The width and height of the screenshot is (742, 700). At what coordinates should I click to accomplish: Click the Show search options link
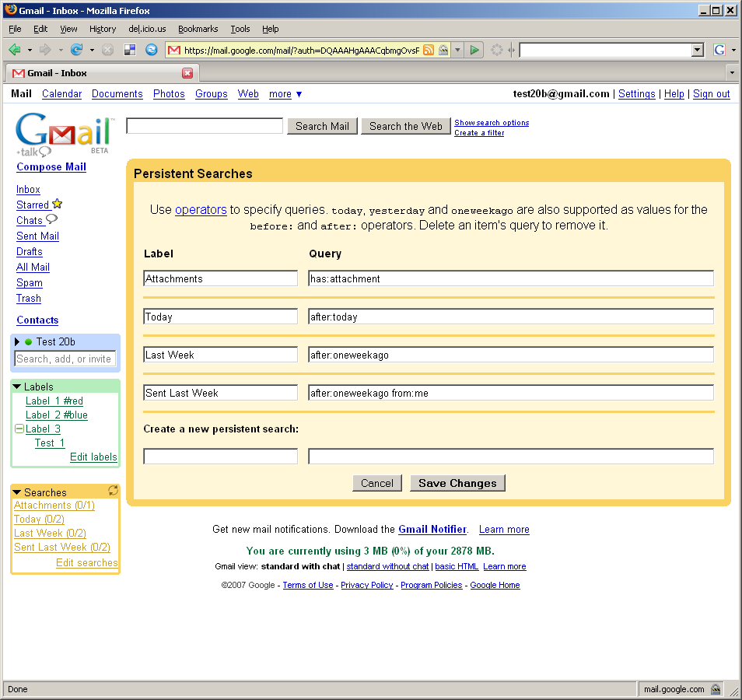[492, 123]
